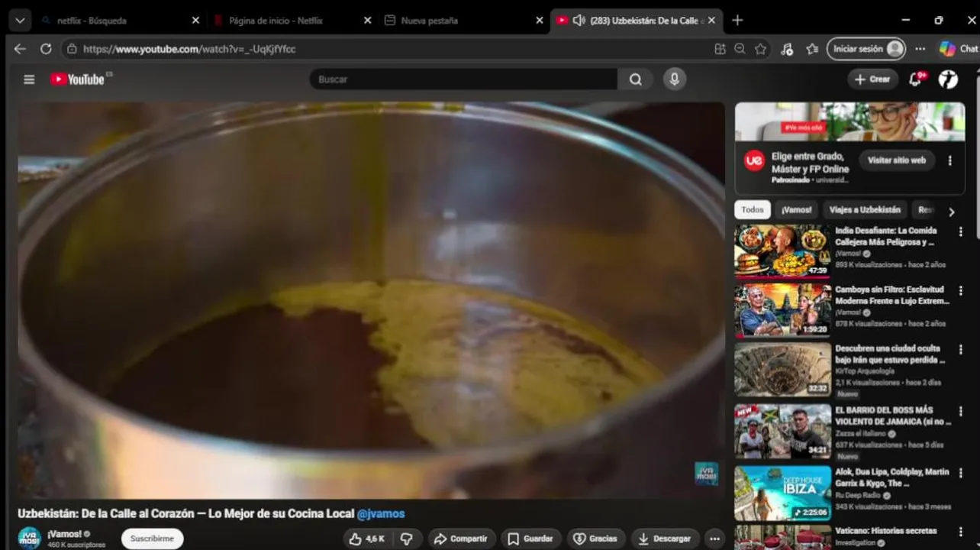Viewport: 980px width, 550px height.
Task: Open the YouTube hamburger guide menu
Action: tap(29, 79)
